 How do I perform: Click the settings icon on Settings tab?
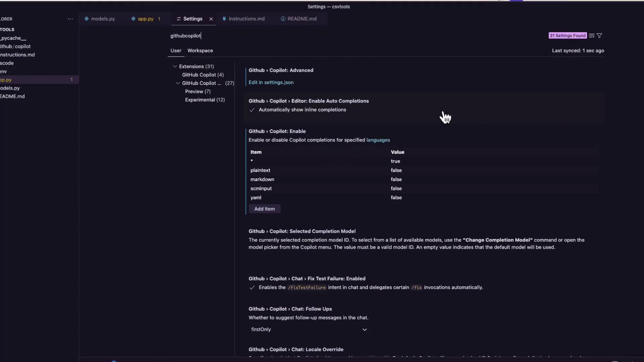179,19
